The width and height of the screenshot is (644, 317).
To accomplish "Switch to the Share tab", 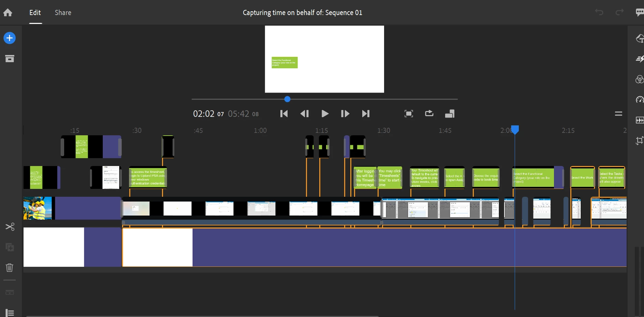I will tap(63, 13).
